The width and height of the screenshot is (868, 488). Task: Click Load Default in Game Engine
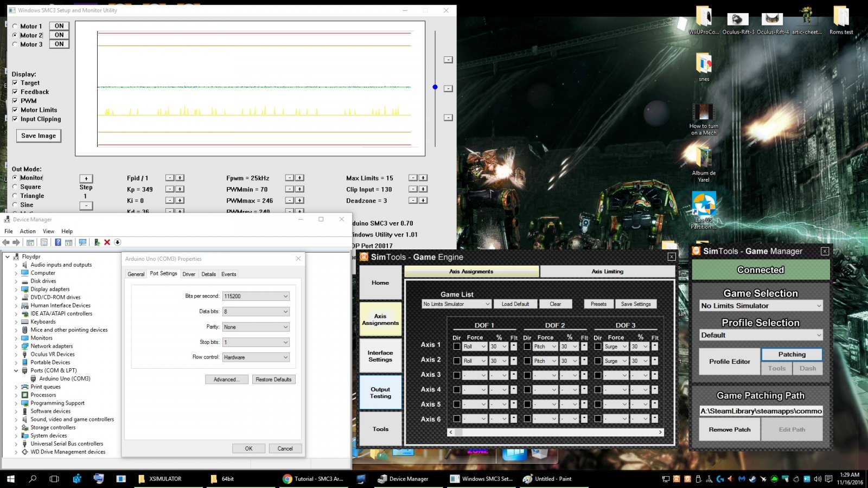(x=515, y=304)
